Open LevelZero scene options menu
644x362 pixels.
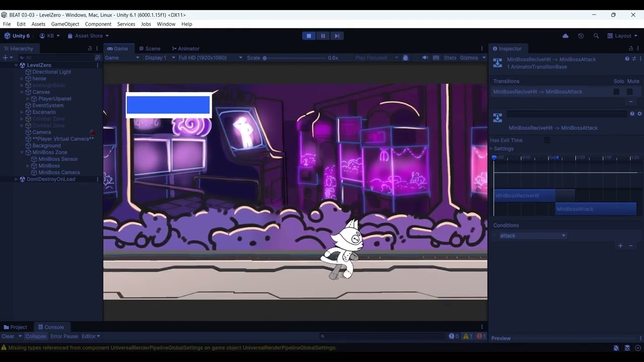click(98, 65)
